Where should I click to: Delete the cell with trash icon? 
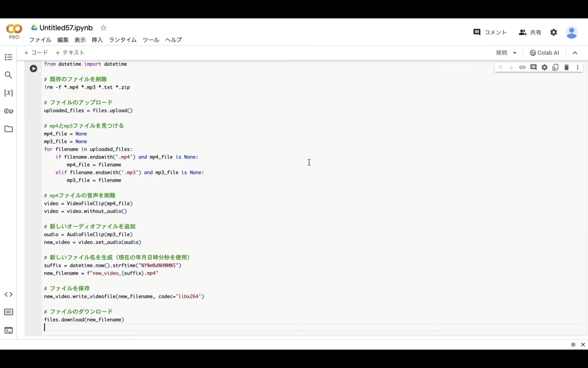567,67
